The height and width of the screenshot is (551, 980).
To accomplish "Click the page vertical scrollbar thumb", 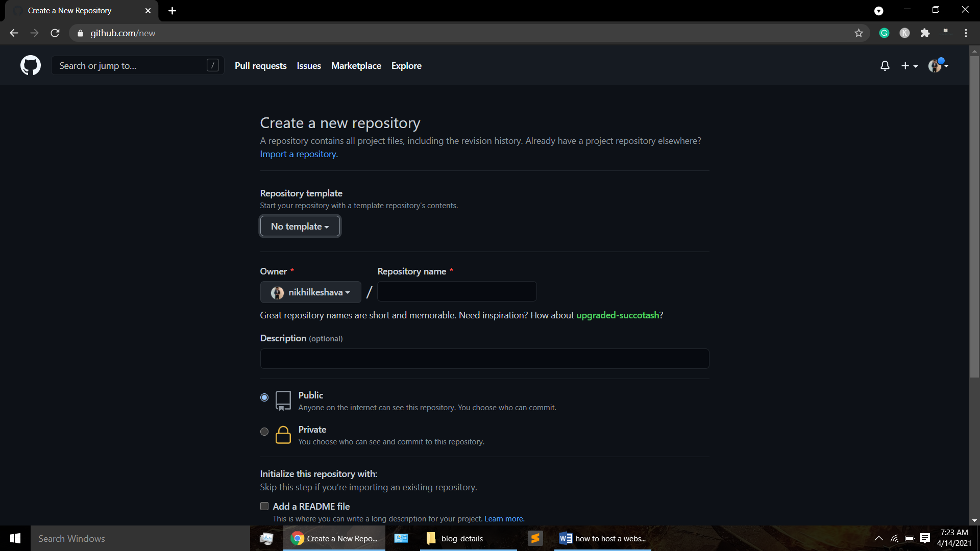I will pyautogui.click(x=974, y=217).
